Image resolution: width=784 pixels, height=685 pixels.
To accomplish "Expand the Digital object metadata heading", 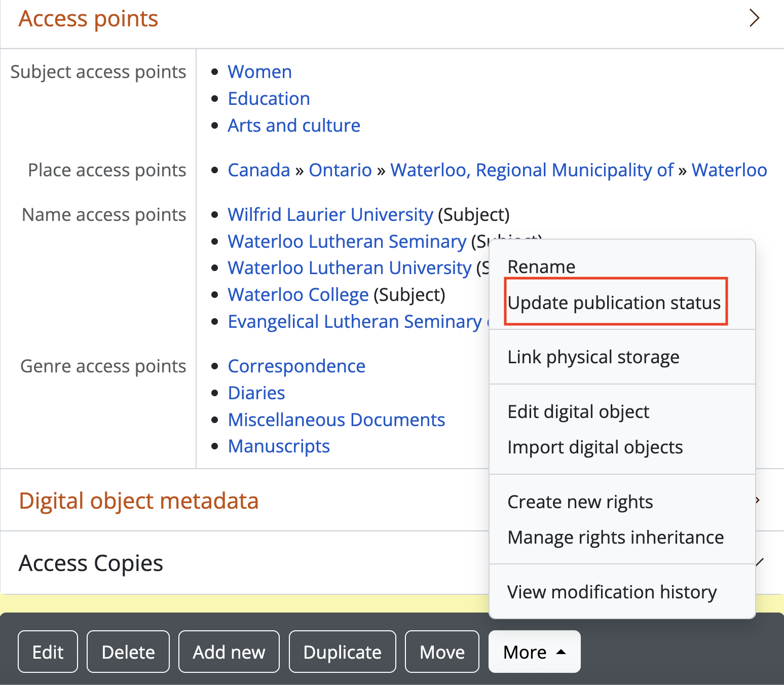I will point(138,501).
